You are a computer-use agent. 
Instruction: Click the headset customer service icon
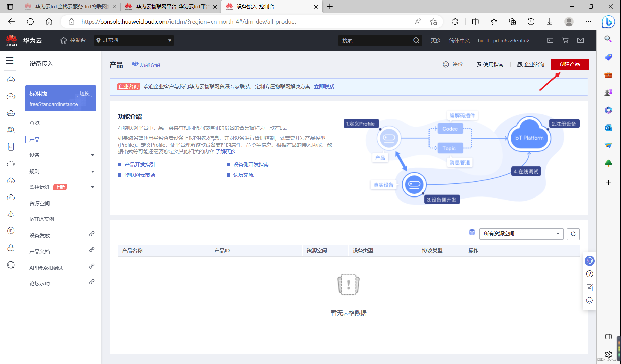590,261
